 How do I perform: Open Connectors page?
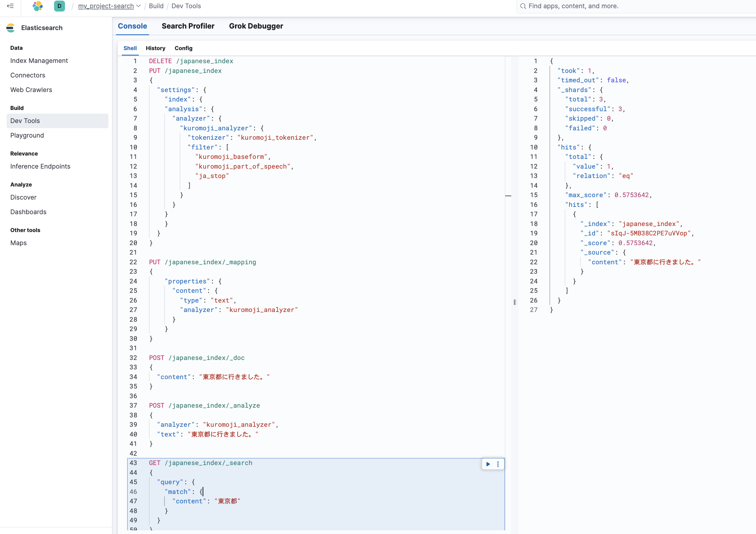tap(28, 75)
